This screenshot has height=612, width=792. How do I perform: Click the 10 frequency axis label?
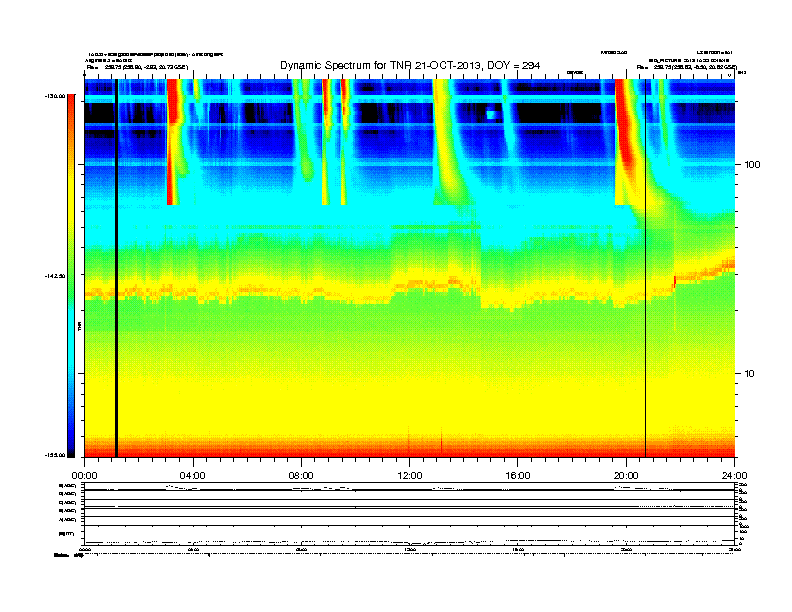pyautogui.click(x=750, y=374)
